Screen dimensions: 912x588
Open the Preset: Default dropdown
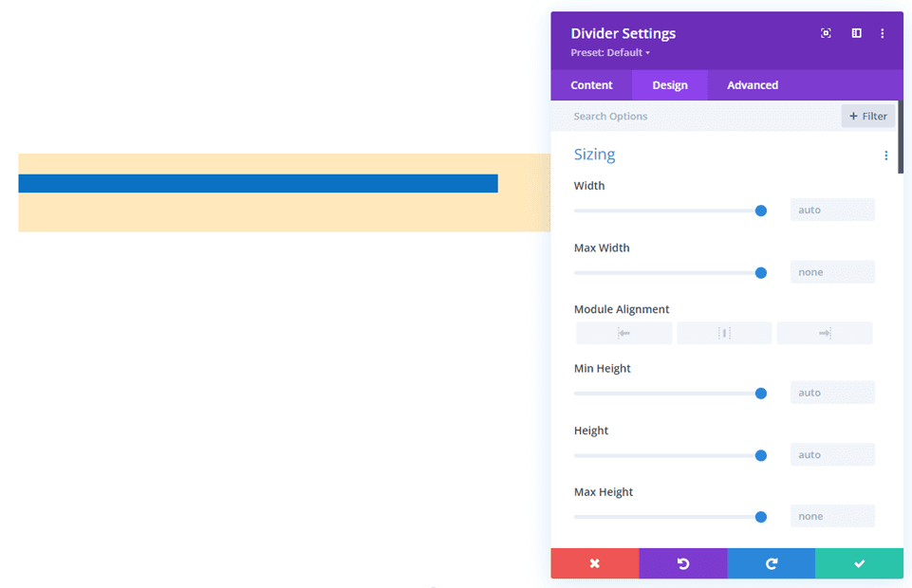point(610,52)
